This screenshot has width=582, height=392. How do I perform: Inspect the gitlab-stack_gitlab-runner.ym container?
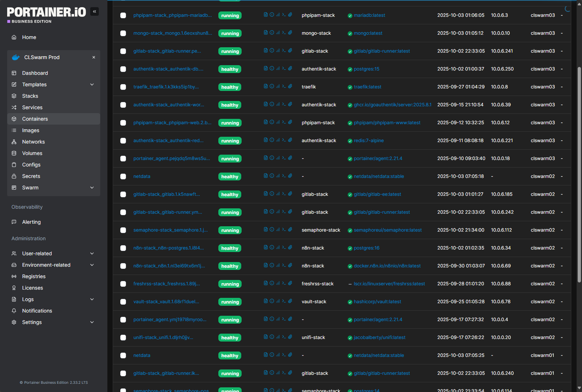(272, 212)
